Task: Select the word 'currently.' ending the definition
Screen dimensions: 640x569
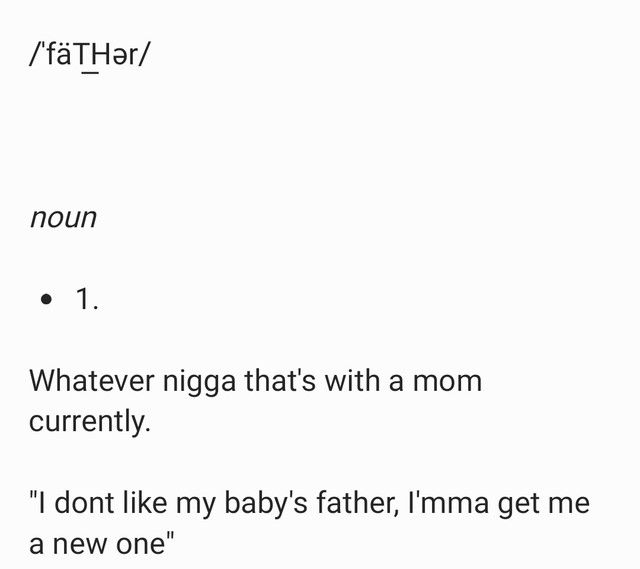Action: click(x=90, y=422)
